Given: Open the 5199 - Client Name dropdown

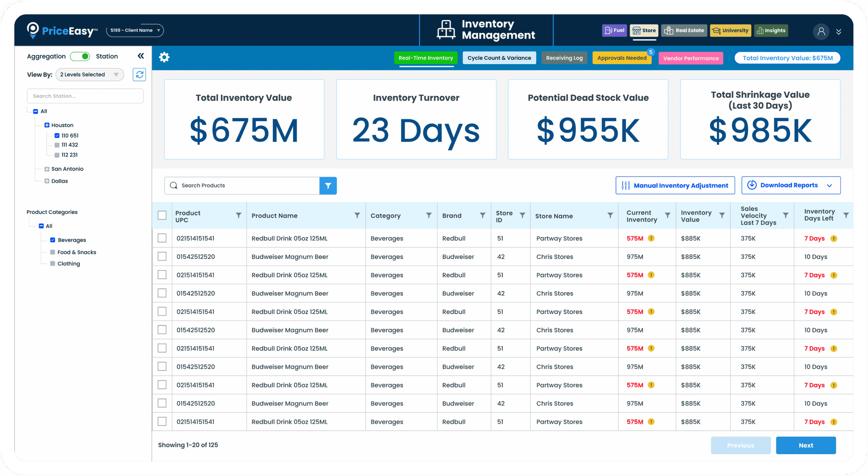Looking at the screenshot, I should tap(135, 30).
